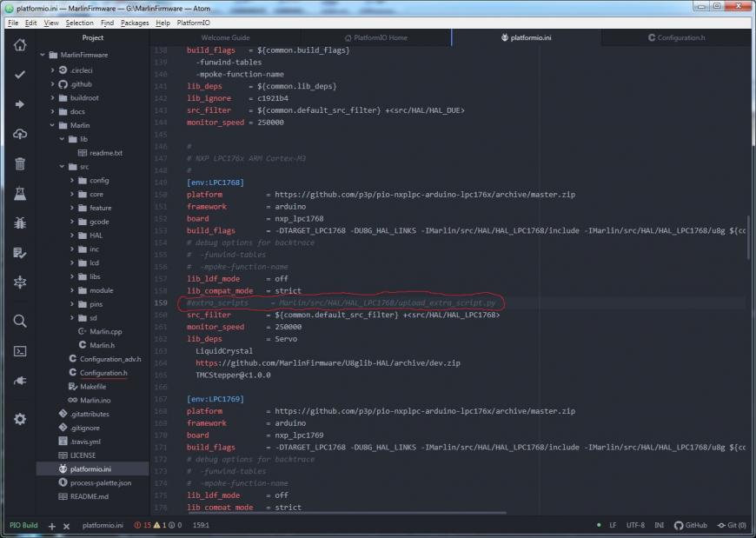This screenshot has height=538, width=756.
Task: Switch to the PlatformIO Home tab
Action: (376, 37)
